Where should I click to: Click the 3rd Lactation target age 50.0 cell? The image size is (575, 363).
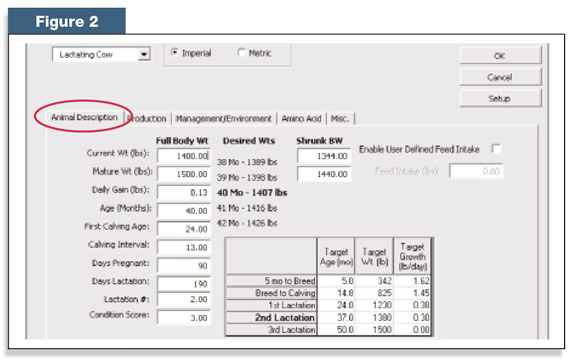[x=336, y=330]
